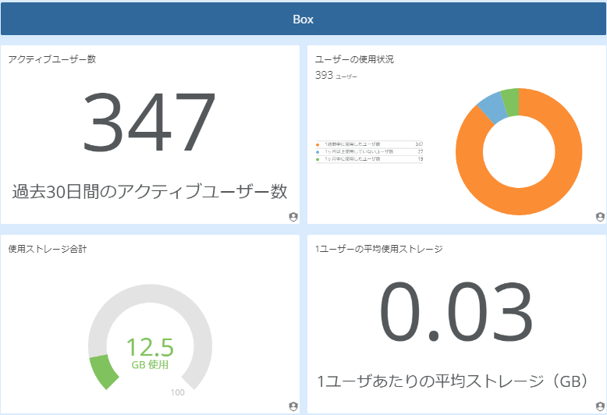607x415 pixels.
Task: Open the 1ユーザーの平均使用ストレージ panel title
Action: point(378,248)
